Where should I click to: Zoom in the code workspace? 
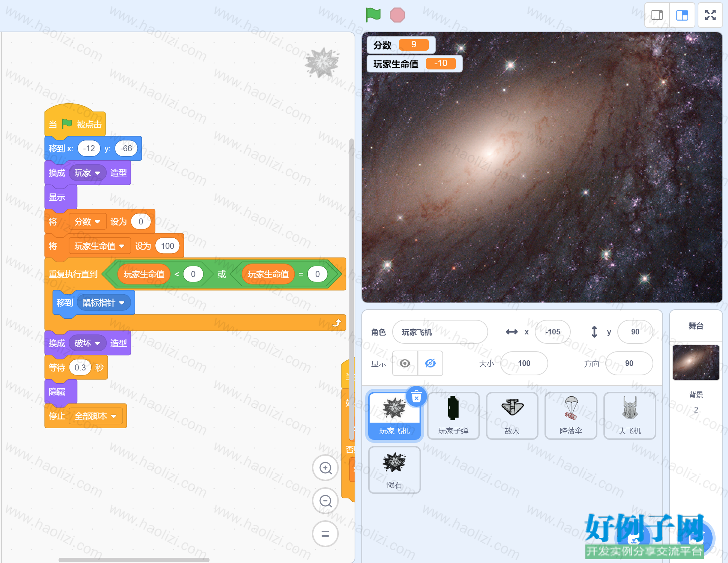pos(325,468)
